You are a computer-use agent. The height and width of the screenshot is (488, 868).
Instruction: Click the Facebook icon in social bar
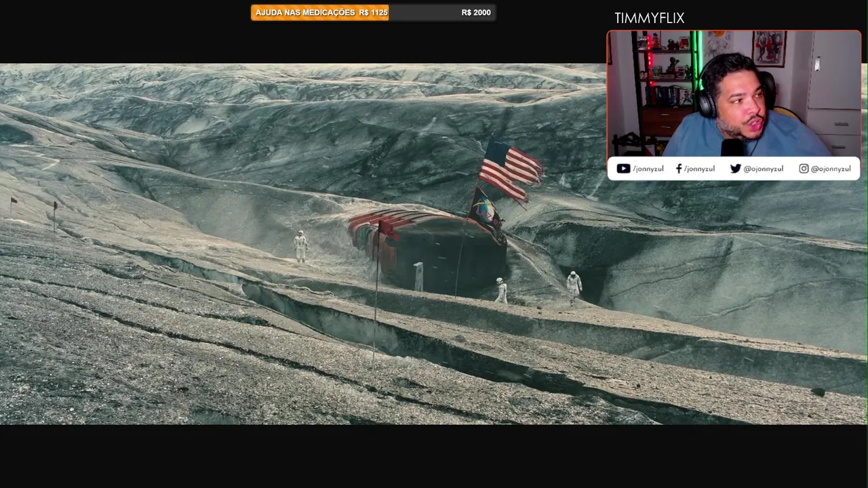coord(679,169)
